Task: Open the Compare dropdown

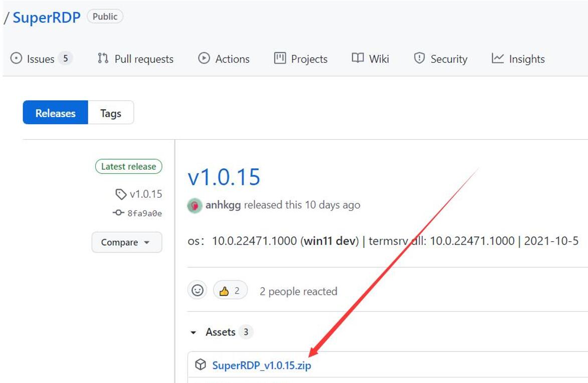Action: tap(127, 242)
